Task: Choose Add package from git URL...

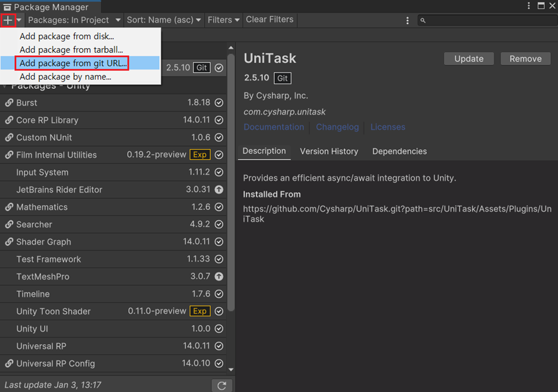Action: pos(81,63)
